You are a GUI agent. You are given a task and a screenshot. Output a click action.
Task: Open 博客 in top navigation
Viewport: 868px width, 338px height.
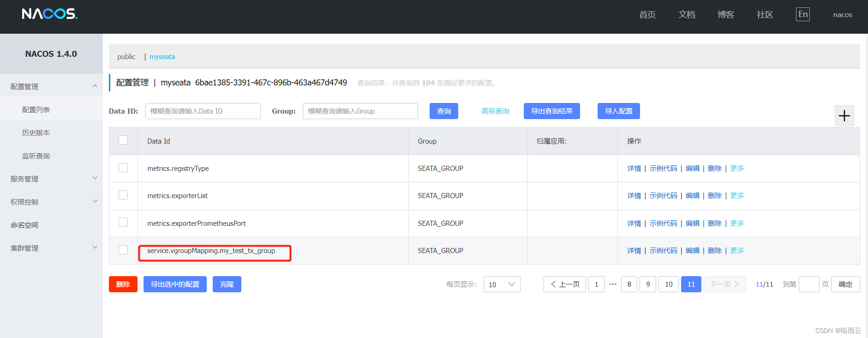[x=725, y=15]
